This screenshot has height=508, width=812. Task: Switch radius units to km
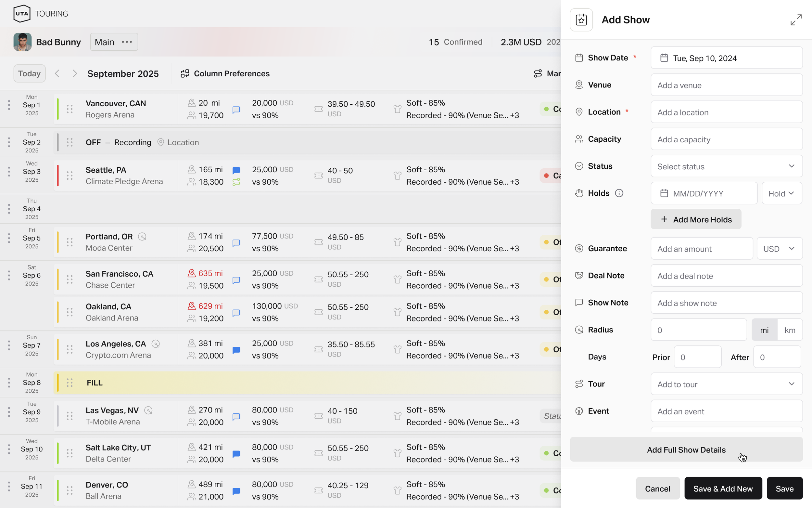click(790, 330)
